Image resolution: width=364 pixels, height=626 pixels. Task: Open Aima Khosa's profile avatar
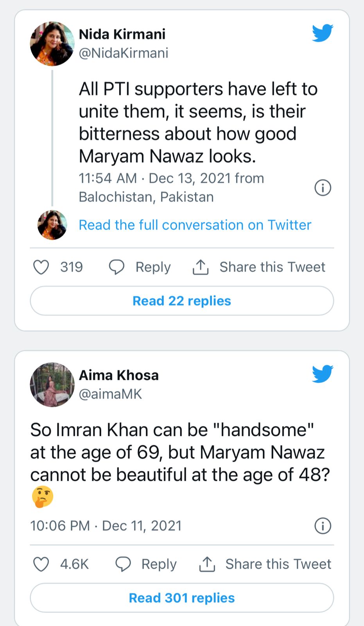pyautogui.click(x=52, y=385)
